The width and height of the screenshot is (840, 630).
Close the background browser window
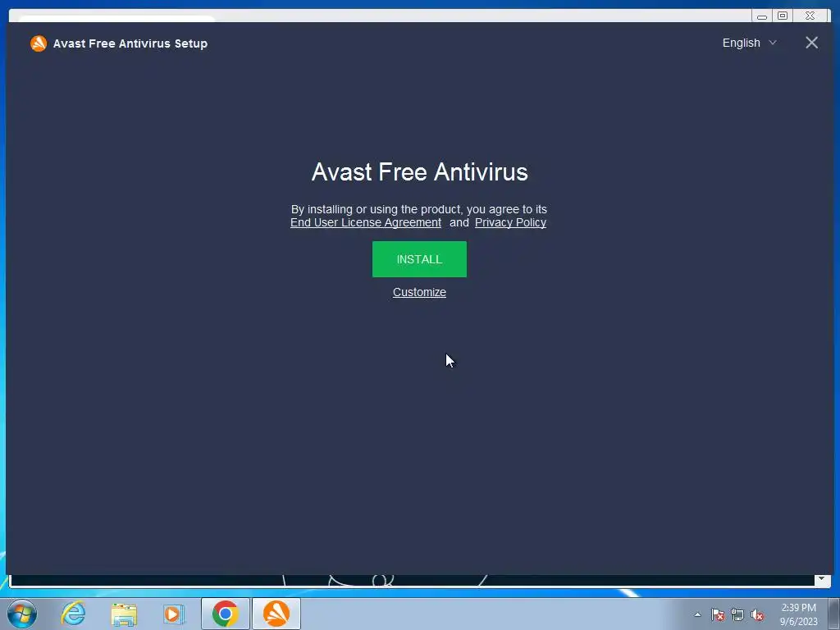tap(810, 16)
